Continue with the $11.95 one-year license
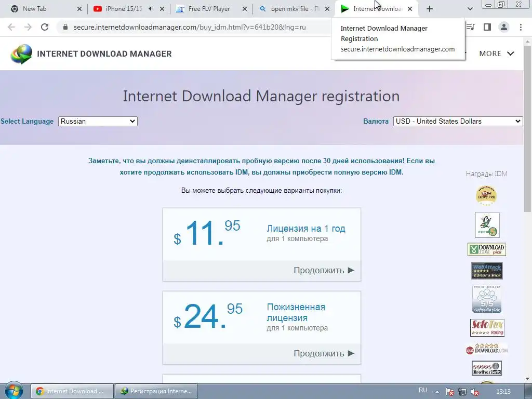 click(324, 270)
